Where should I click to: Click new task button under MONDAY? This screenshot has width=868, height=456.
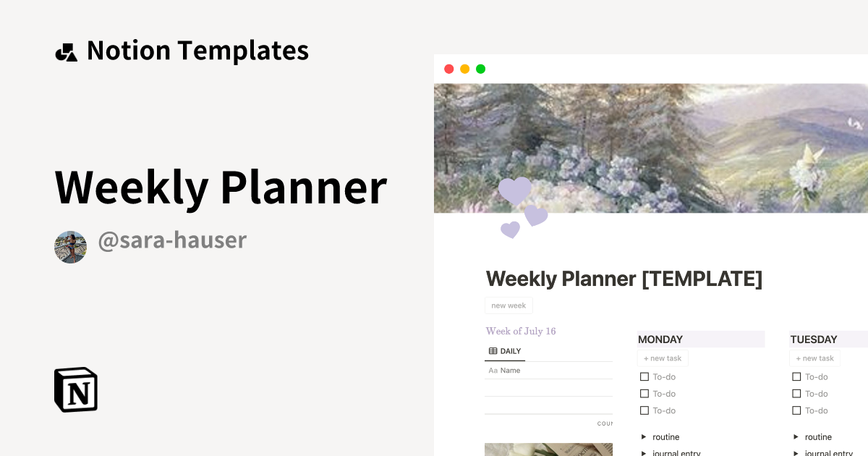(663, 358)
